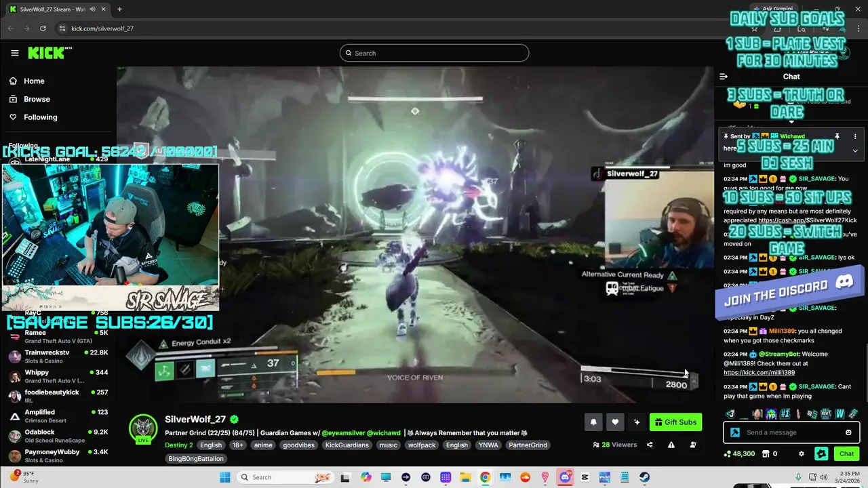Open Amplified channel in sidebar
This screenshot has height=488, width=868.
click(x=59, y=415)
